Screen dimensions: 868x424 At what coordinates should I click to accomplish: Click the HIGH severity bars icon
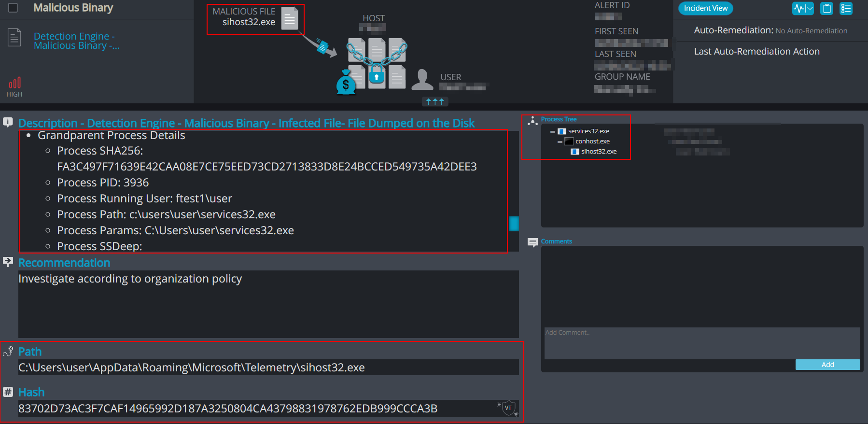pyautogui.click(x=14, y=83)
